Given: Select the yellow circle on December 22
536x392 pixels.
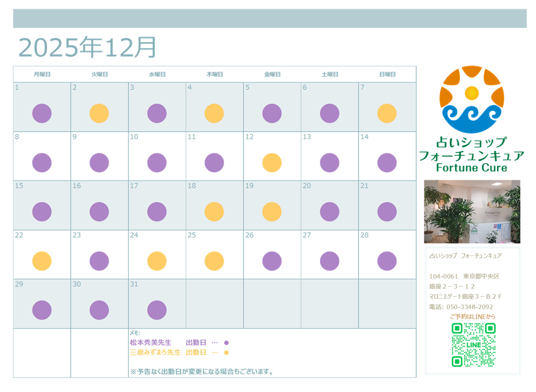Looking at the screenshot, I should click(x=42, y=261).
